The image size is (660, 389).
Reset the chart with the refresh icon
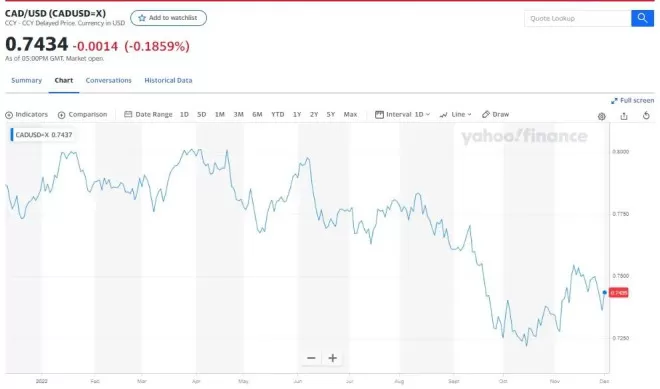click(646, 115)
